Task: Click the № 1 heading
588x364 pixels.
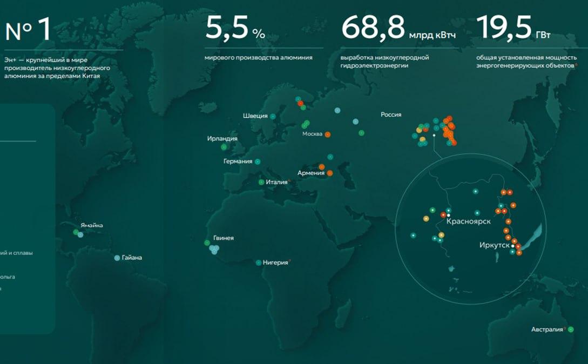Action: tap(28, 31)
